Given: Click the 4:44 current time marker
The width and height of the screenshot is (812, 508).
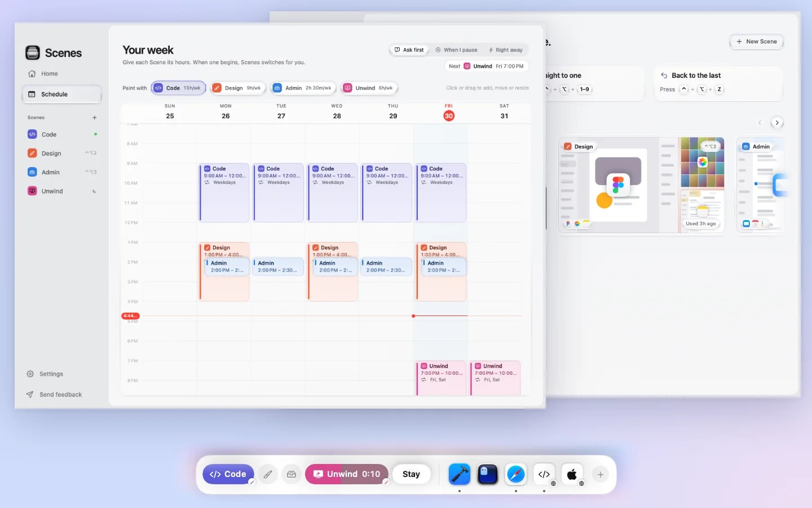Looking at the screenshot, I should click(130, 316).
